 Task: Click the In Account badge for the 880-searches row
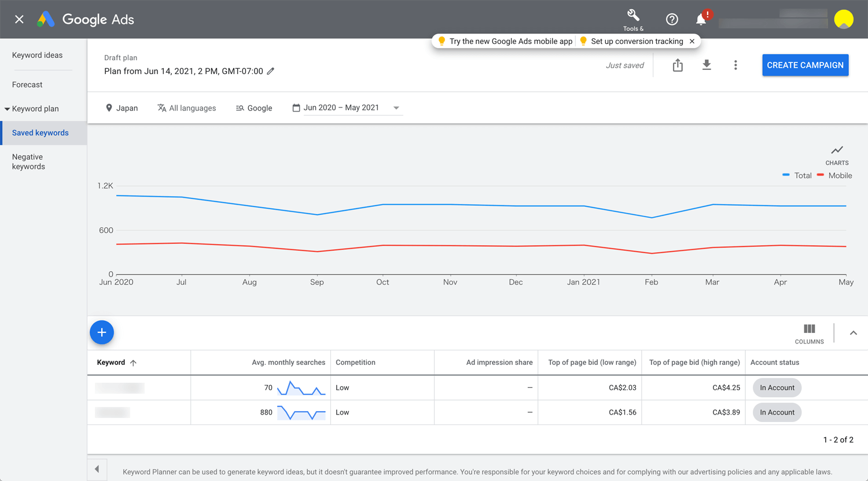[777, 412]
